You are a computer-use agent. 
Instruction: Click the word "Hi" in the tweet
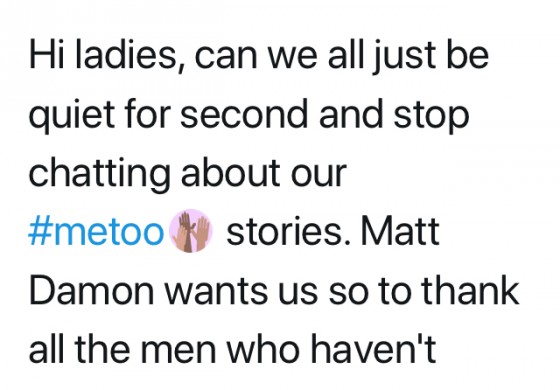pos(47,56)
